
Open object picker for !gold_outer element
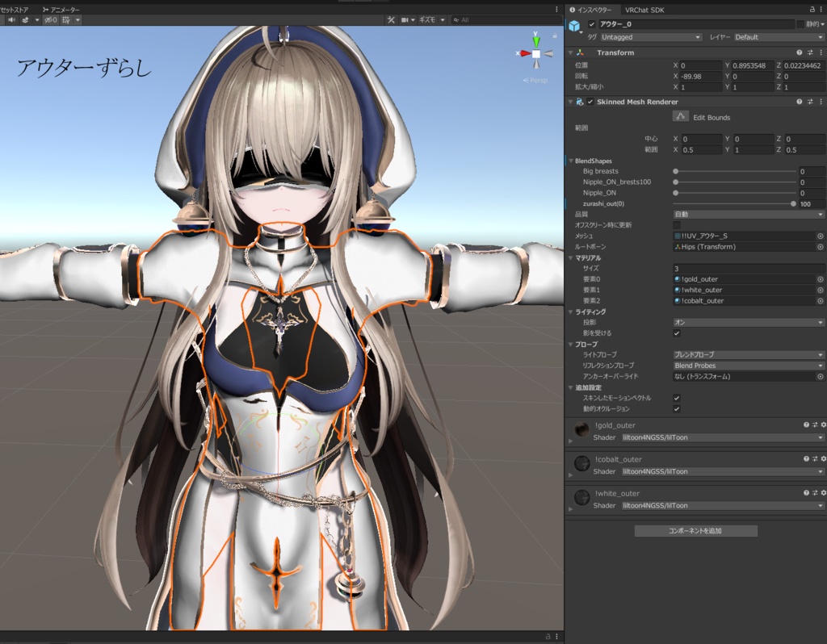(821, 279)
